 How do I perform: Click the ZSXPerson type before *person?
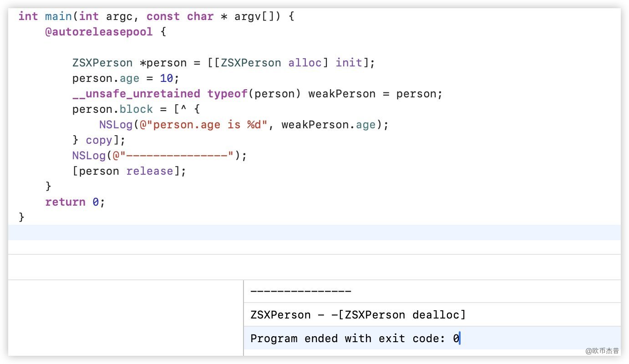(102, 63)
